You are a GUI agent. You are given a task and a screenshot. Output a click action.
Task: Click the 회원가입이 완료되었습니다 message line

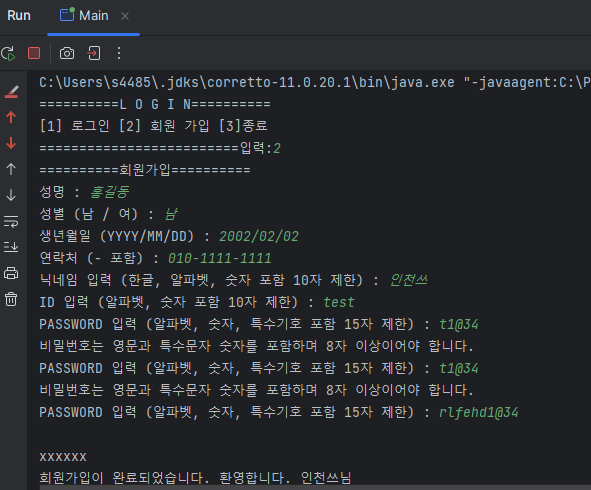click(x=195, y=478)
